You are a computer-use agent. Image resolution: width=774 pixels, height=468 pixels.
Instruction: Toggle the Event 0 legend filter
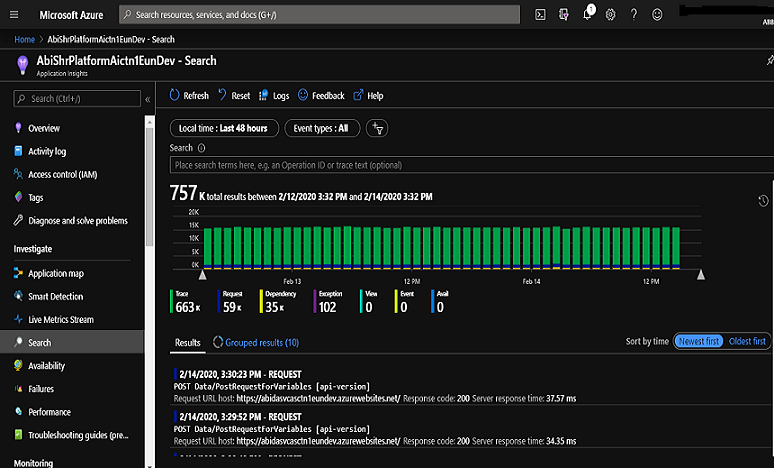[404, 302]
